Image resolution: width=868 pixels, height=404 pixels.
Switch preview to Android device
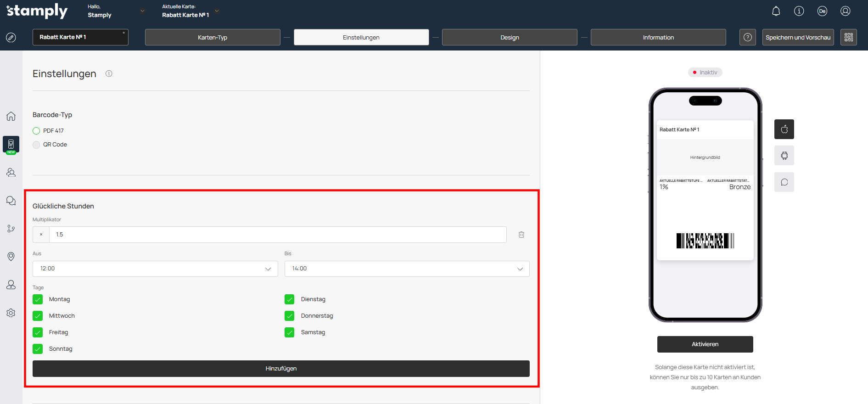pos(784,156)
